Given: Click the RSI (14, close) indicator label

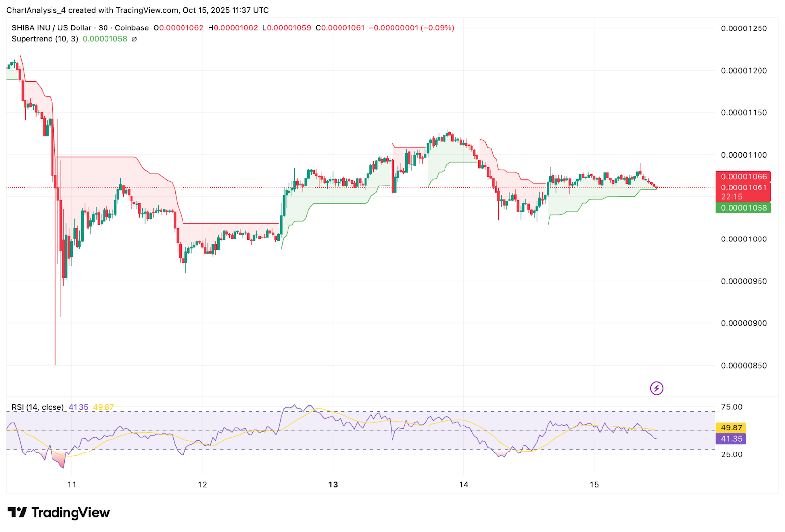Looking at the screenshot, I should [x=38, y=407].
